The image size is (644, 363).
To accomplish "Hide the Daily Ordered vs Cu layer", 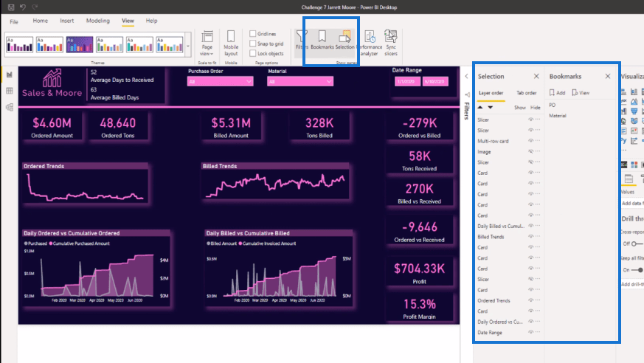I will (530, 322).
